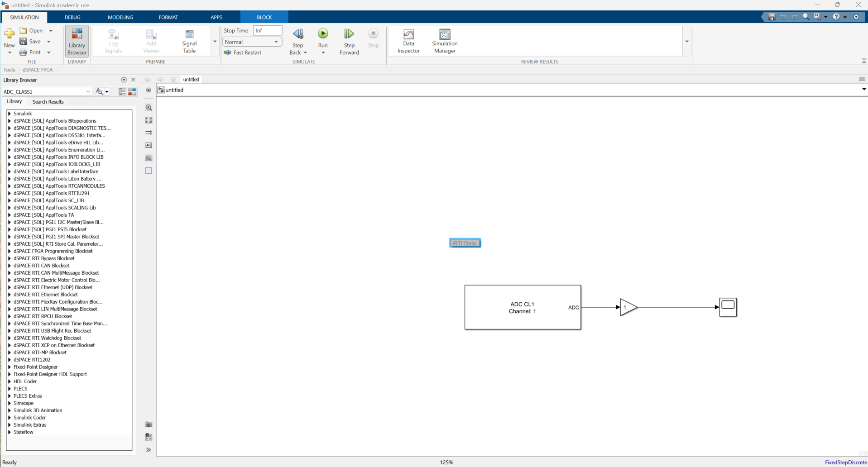
Task: Switch to the MODELING ribbon tab
Action: coord(120,17)
